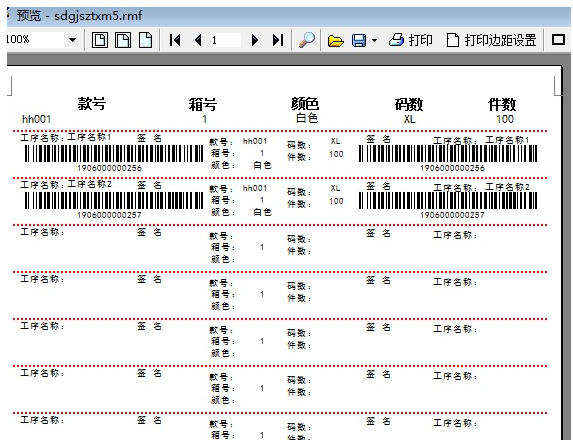Select the whole page view icon
The width and height of the screenshot is (573, 440).
[x=99, y=40]
